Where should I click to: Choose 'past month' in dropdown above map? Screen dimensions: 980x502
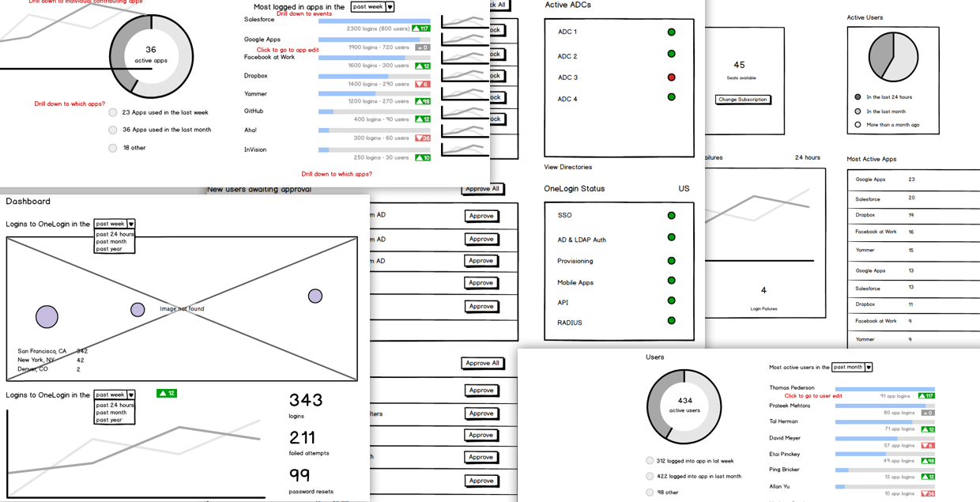pos(111,242)
